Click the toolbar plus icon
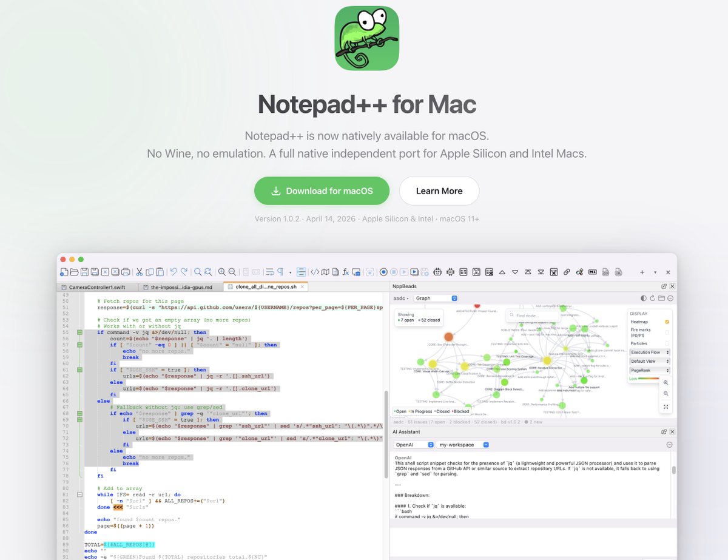Viewport: 728px width, 560px height. [x=642, y=272]
